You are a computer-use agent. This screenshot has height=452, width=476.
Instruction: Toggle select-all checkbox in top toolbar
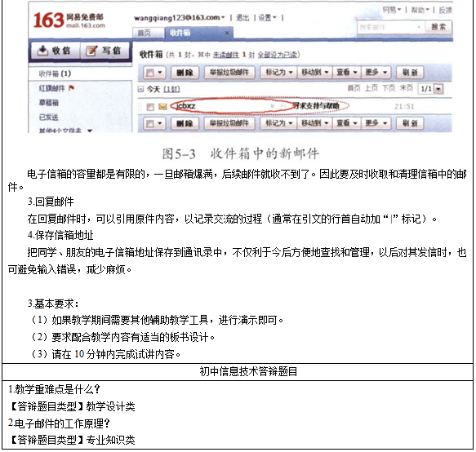tap(150, 73)
